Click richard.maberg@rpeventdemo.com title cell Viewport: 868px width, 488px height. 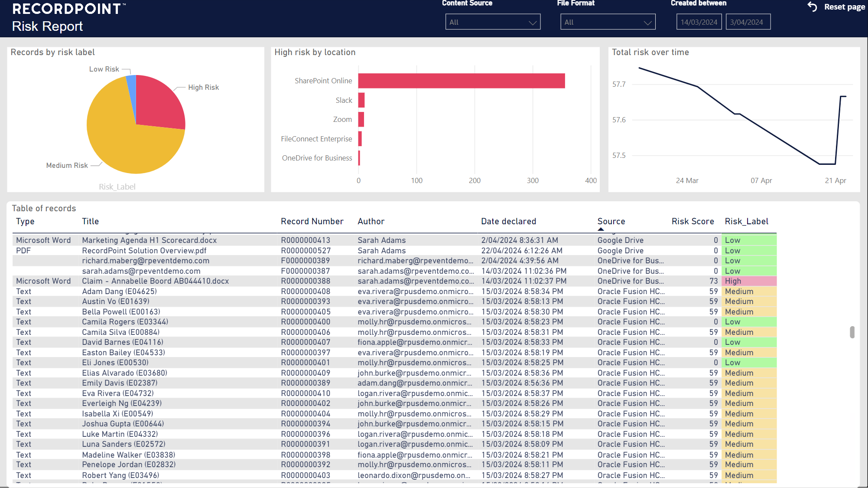(146, 261)
